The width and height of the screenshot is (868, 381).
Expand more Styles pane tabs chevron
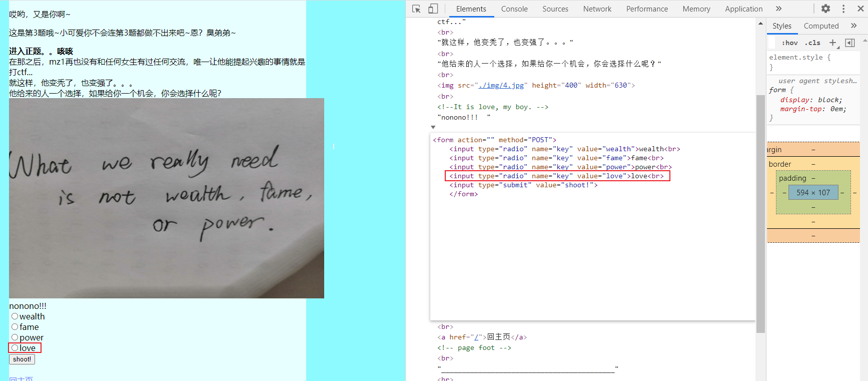[x=853, y=26]
